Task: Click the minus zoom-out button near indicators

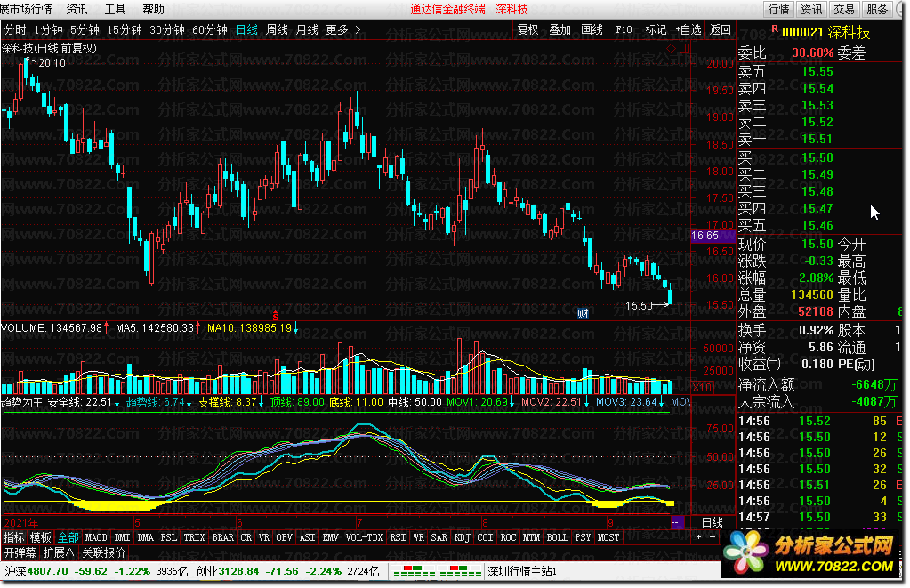Action: tap(713, 537)
